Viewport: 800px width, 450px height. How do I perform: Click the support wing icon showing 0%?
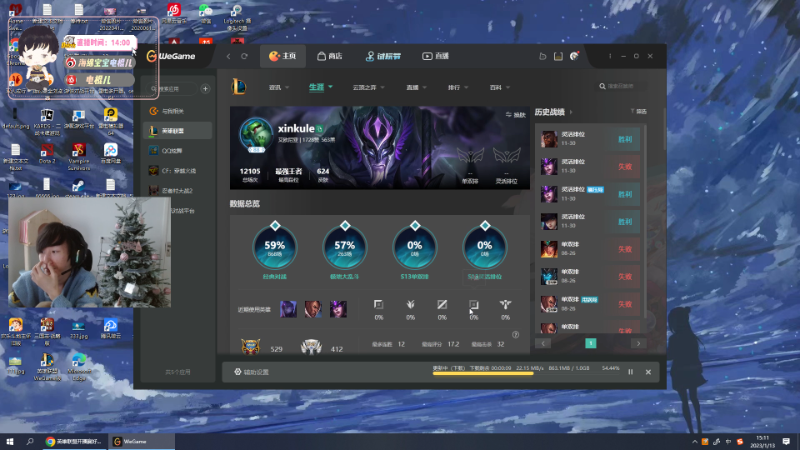coord(505,305)
